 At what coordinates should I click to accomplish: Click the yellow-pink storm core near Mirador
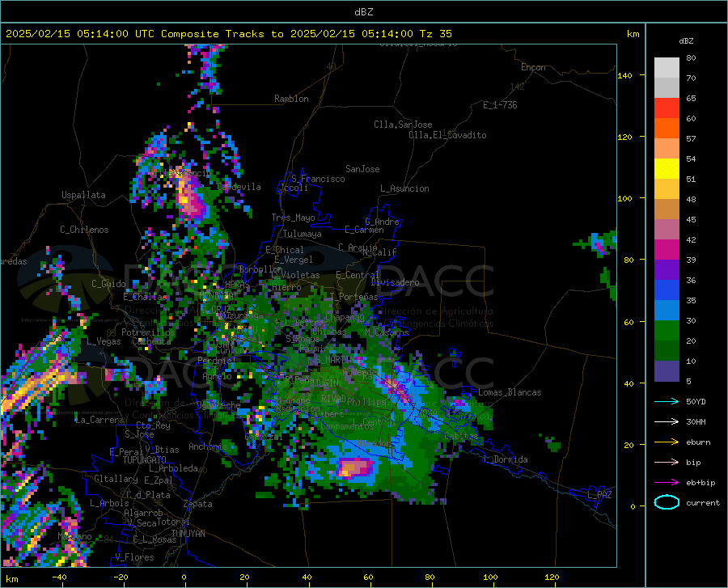[355, 467]
